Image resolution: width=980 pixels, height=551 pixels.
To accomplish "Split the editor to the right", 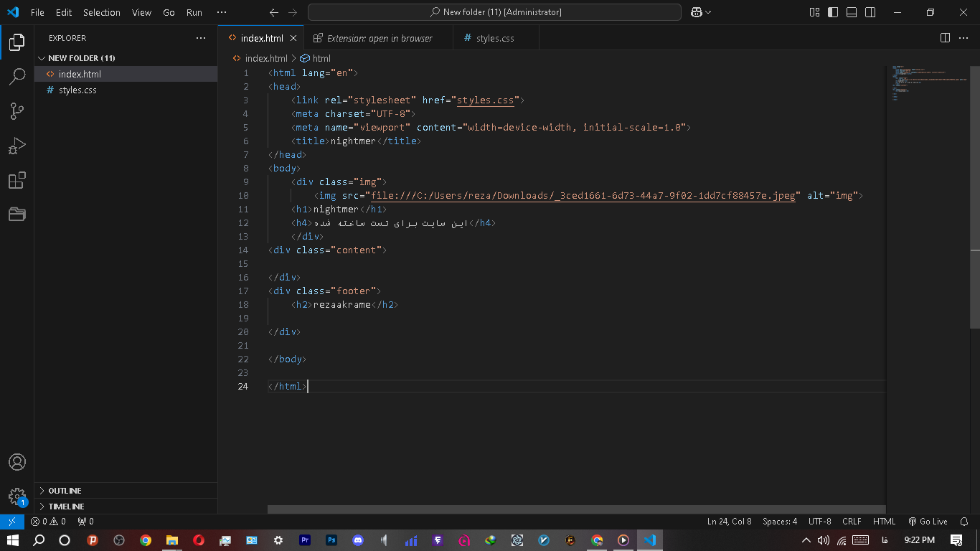I will (946, 38).
